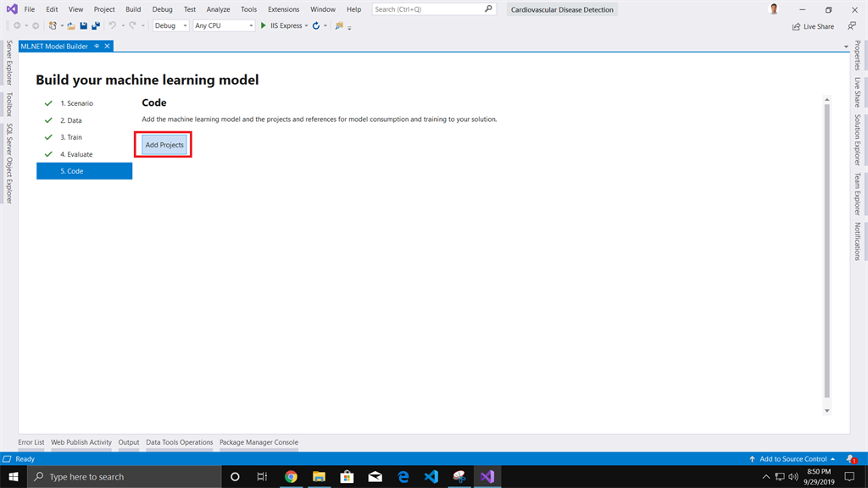
Task: Click the Save floppy disk icon
Action: [x=84, y=25]
